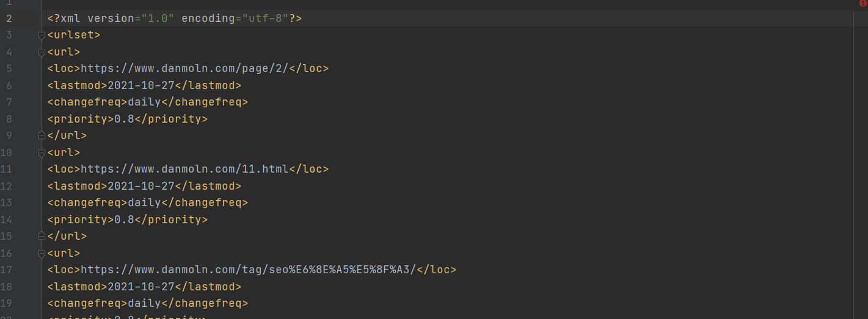Fold the third url block on line 16
The width and height of the screenshot is (868, 319).
pyautogui.click(x=42, y=253)
